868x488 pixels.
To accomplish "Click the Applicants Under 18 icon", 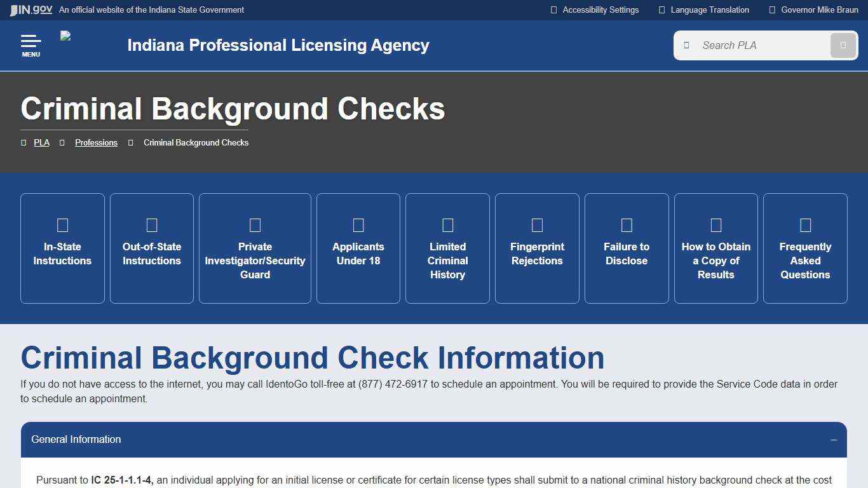I will click(x=358, y=224).
